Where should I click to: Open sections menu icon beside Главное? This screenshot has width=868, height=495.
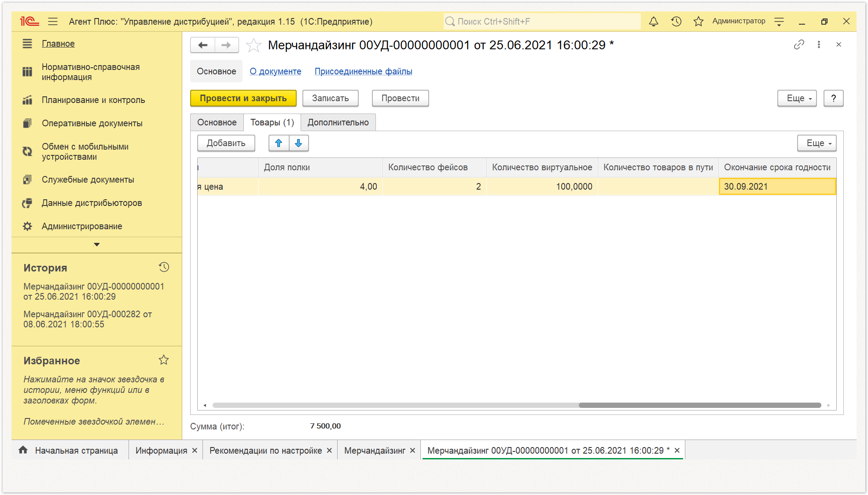click(27, 44)
